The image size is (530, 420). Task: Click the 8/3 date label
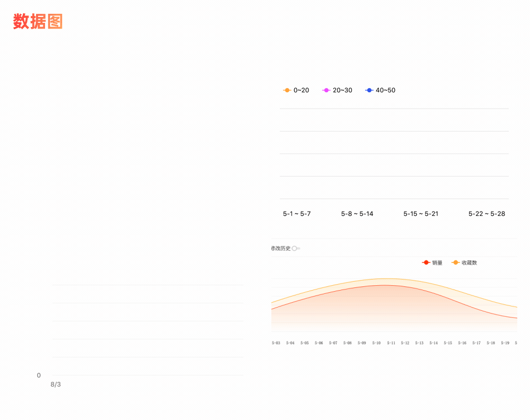coord(56,384)
